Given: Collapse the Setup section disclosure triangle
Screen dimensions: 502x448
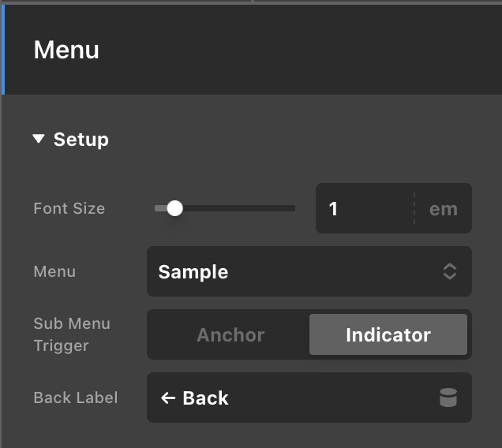Looking at the screenshot, I should coord(39,139).
